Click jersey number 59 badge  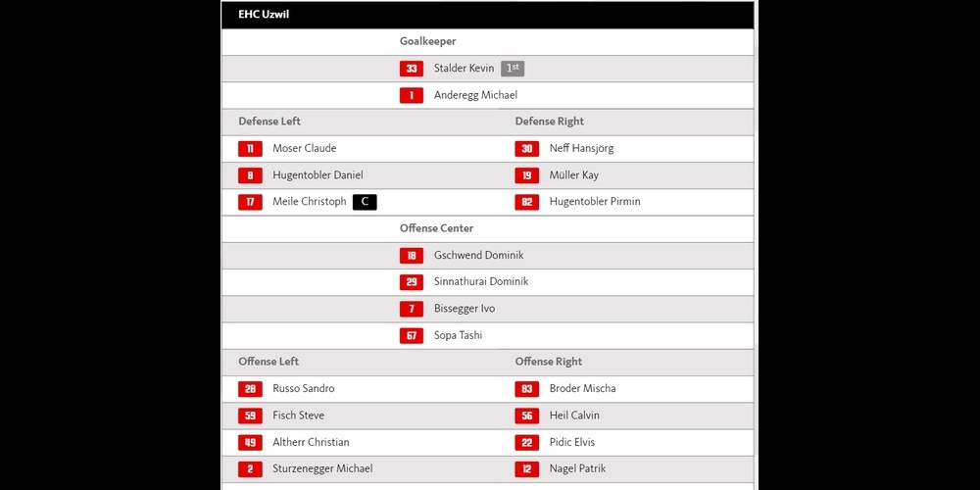pyautogui.click(x=250, y=416)
